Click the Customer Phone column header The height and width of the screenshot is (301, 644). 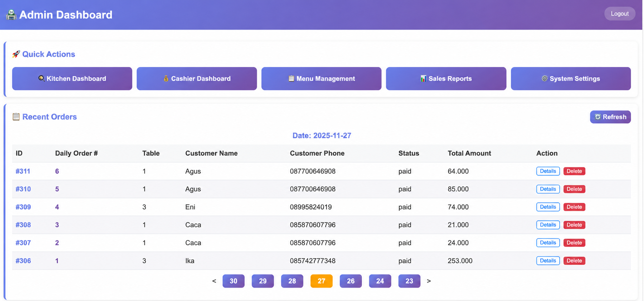[x=317, y=153]
